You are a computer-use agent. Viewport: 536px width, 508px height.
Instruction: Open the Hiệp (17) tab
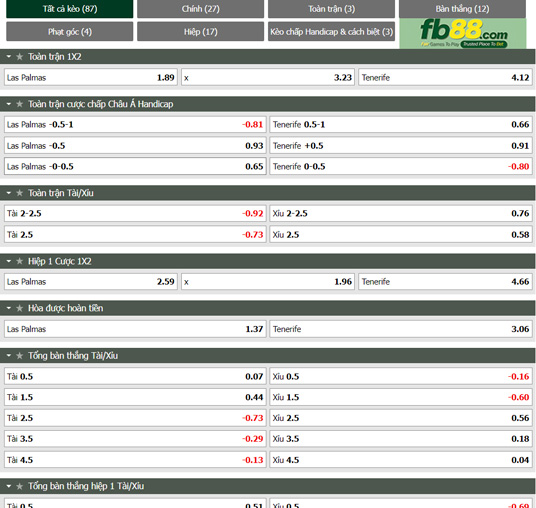200,31
